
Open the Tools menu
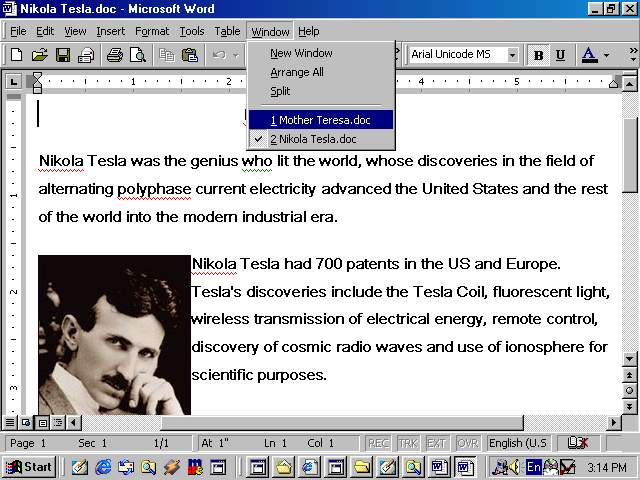tap(192, 31)
